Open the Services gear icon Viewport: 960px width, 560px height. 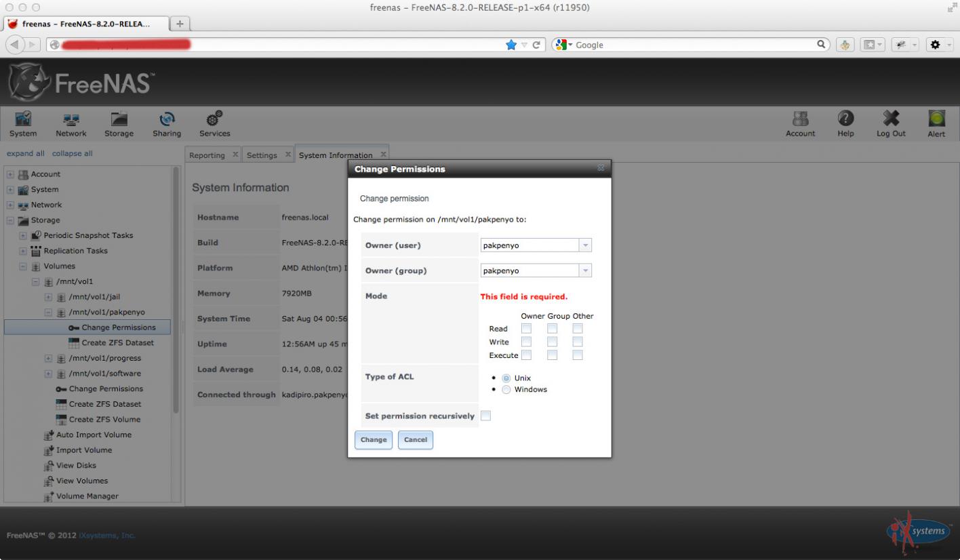pos(214,124)
